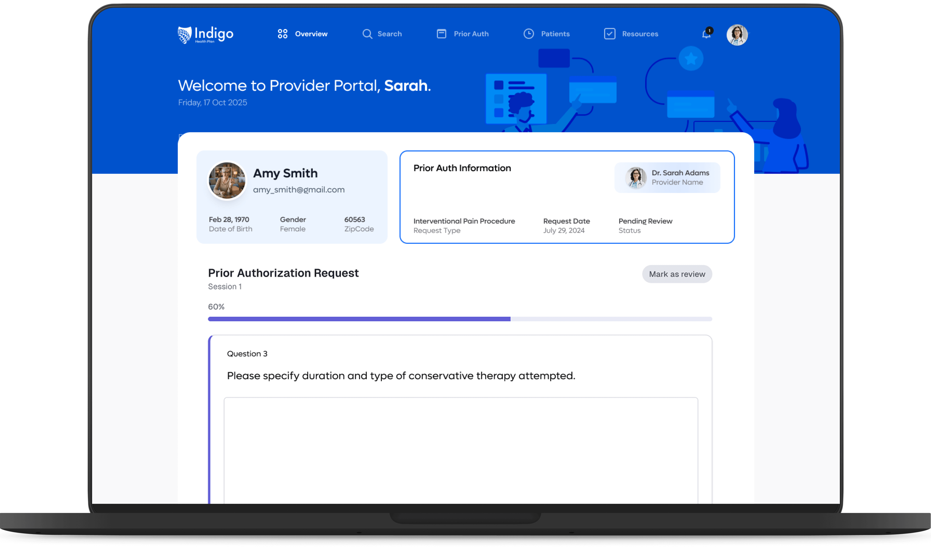Go to the Patients menu item
This screenshot has height=560, width=931.
tap(555, 34)
